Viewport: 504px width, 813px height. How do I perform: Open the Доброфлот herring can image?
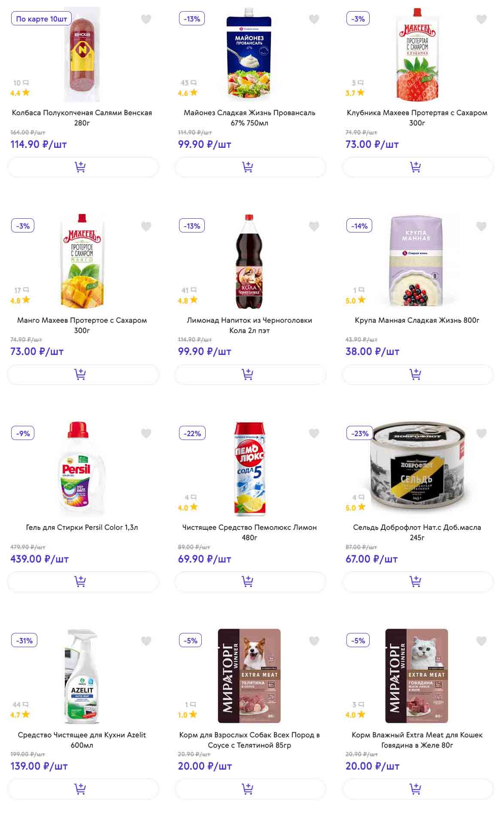[x=413, y=468]
